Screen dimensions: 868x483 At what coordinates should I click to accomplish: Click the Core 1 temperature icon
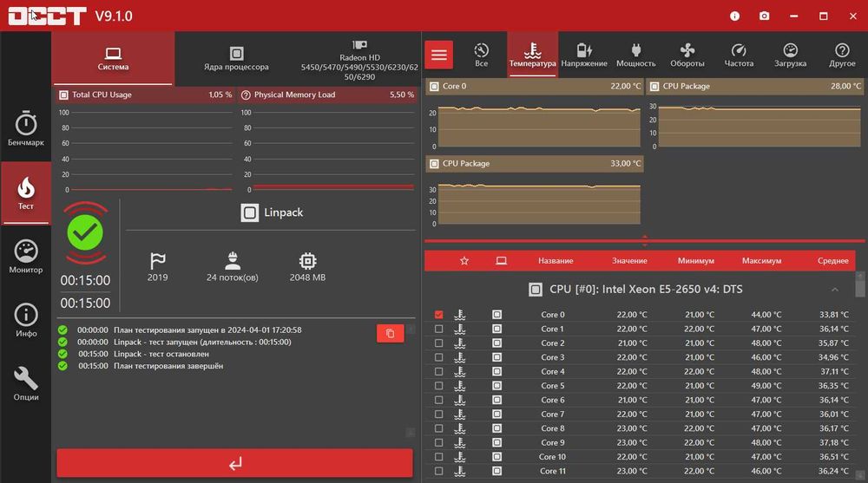point(459,329)
